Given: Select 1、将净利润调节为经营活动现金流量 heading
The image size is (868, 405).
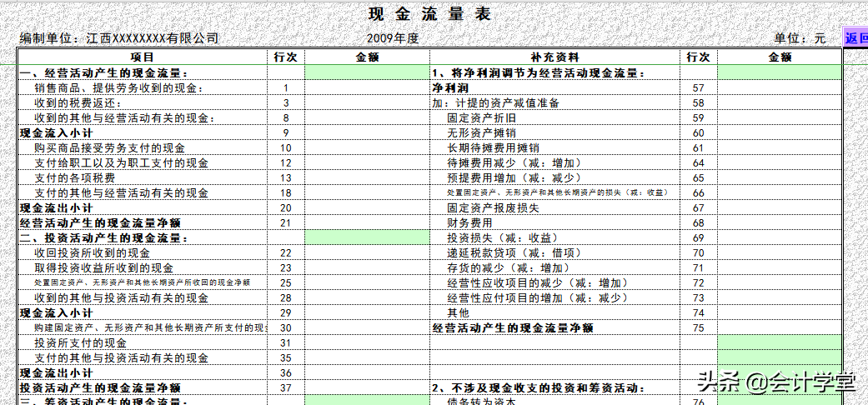Looking at the screenshot, I should coord(539,73).
